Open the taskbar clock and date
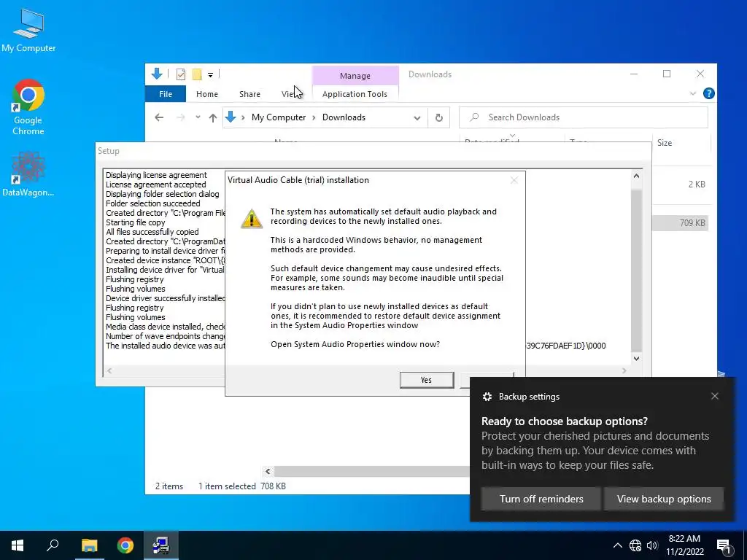 pyautogui.click(x=684, y=545)
